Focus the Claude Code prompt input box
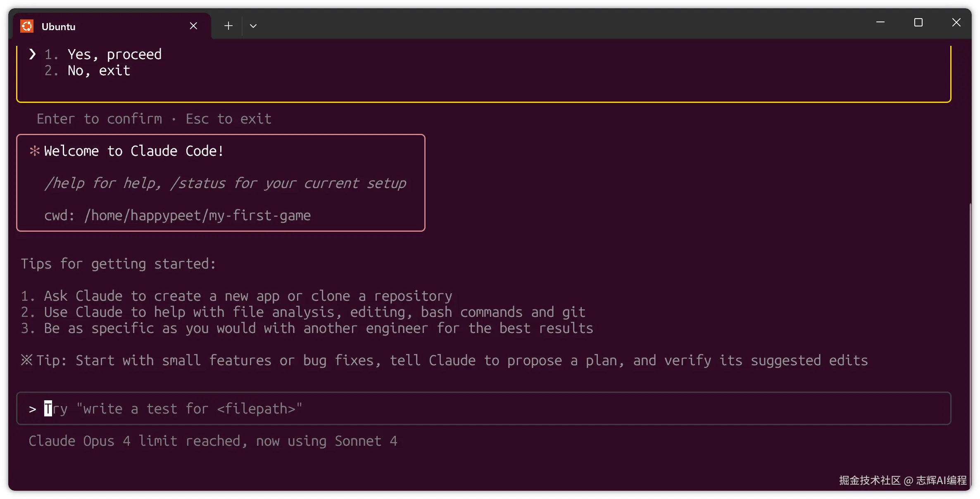980x499 pixels. (x=496, y=409)
